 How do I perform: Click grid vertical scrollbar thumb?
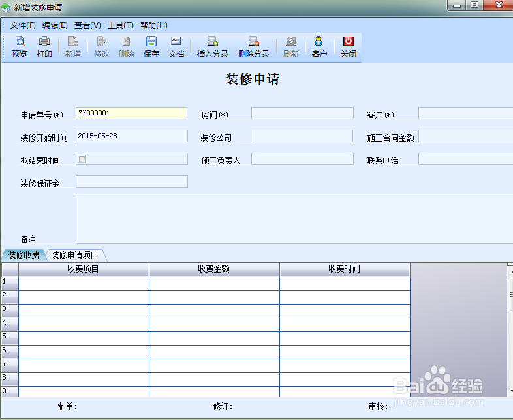510,295
